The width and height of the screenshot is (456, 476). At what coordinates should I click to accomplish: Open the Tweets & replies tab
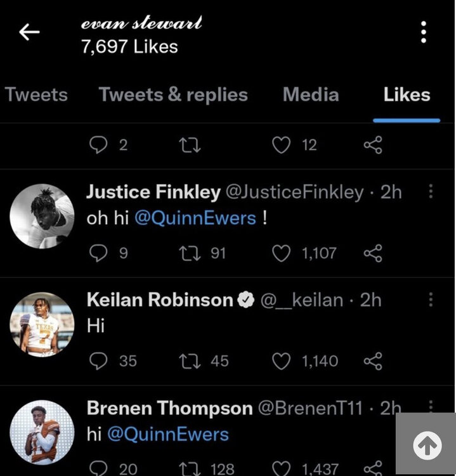point(173,95)
